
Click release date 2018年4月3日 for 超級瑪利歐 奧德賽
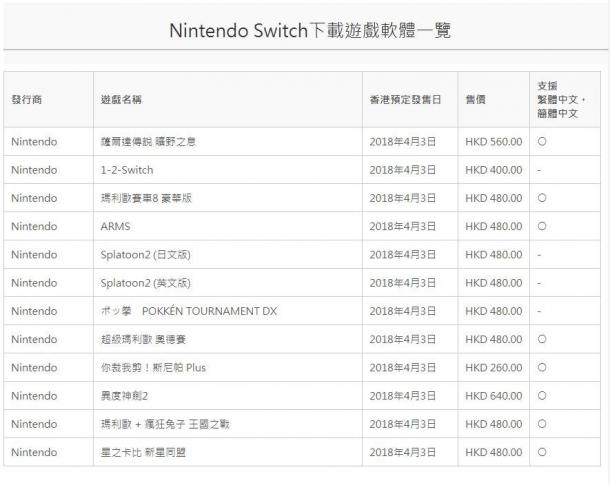403,339
